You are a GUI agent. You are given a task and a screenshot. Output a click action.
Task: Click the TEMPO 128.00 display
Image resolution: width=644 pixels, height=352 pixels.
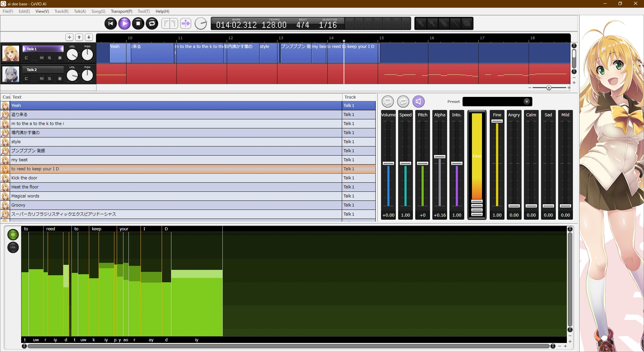click(x=274, y=23)
